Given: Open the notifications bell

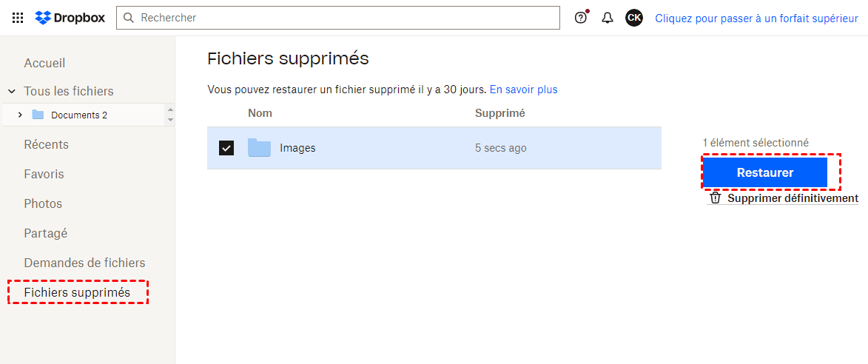Looking at the screenshot, I should coord(608,18).
